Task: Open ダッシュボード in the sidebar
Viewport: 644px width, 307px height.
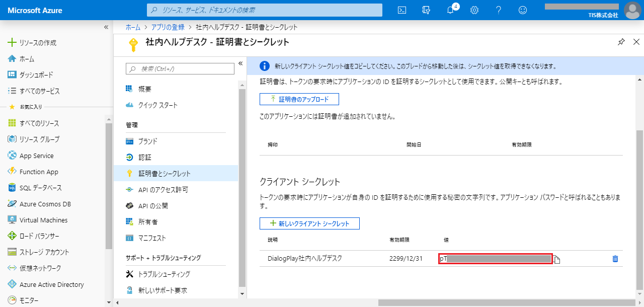Action: click(x=30, y=75)
